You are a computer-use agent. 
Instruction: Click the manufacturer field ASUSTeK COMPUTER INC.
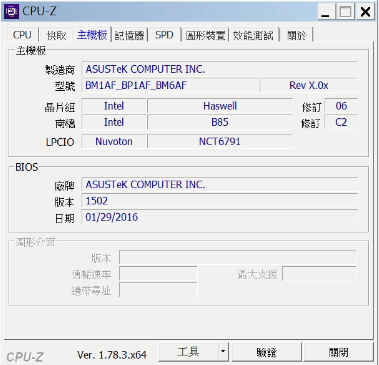[x=219, y=69]
